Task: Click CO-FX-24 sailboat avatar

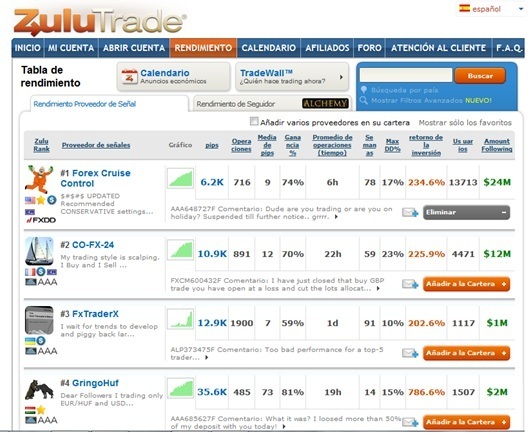Action: [39, 251]
